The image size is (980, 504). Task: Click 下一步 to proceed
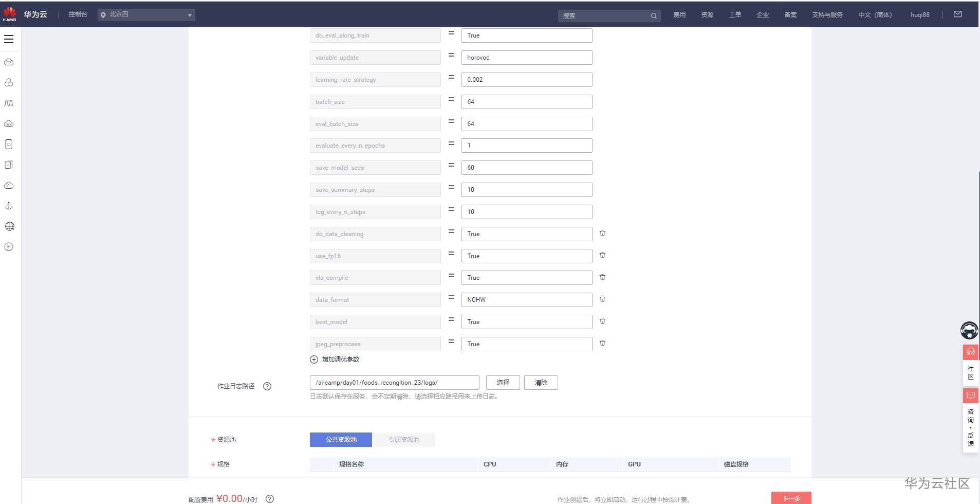click(791, 498)
